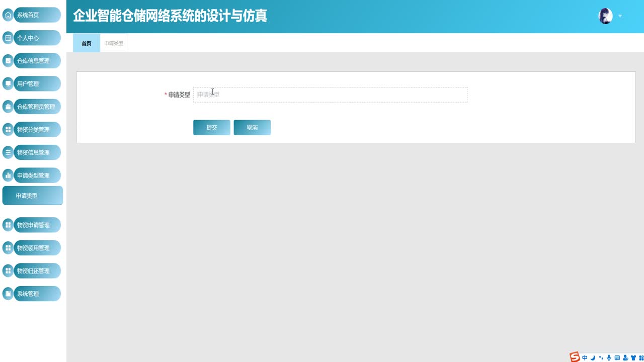Click the user account icon in the IME bar

pos(625,358)
